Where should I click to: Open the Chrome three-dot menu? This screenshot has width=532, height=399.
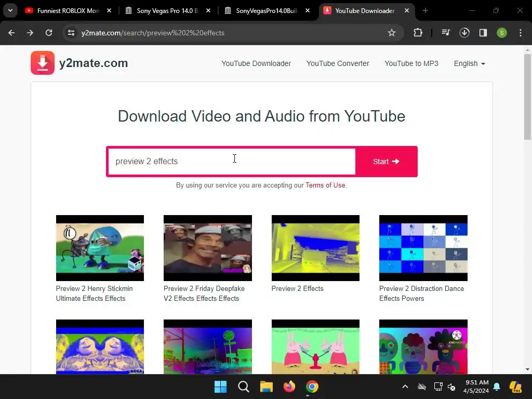point(521,33)
